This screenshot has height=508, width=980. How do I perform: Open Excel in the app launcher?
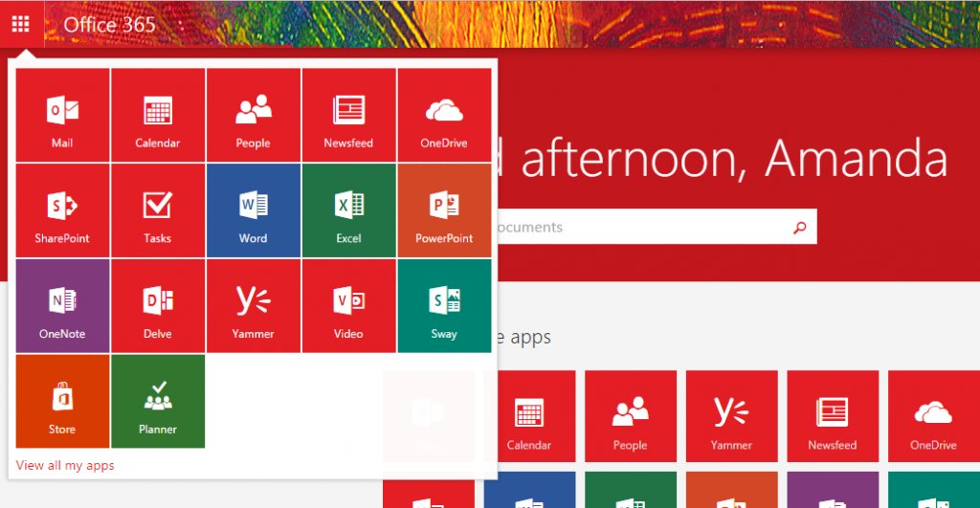pyautogui.click(x=348, y=210)
